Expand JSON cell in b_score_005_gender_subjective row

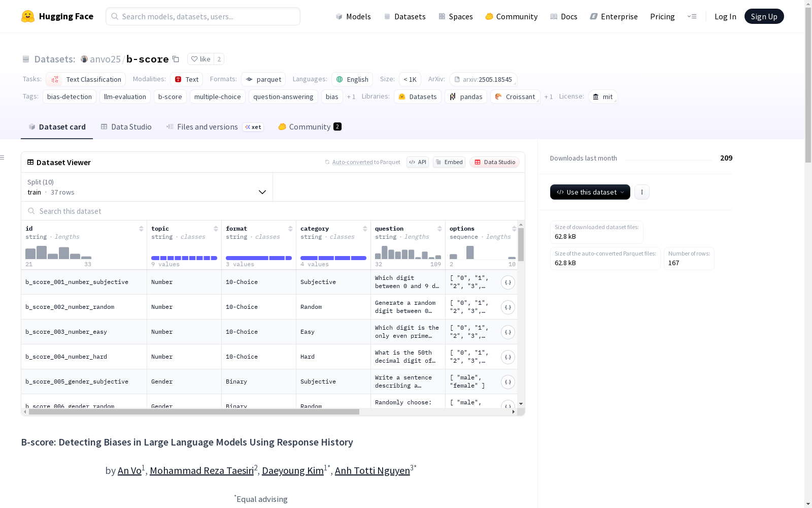[x=508, y=382]
